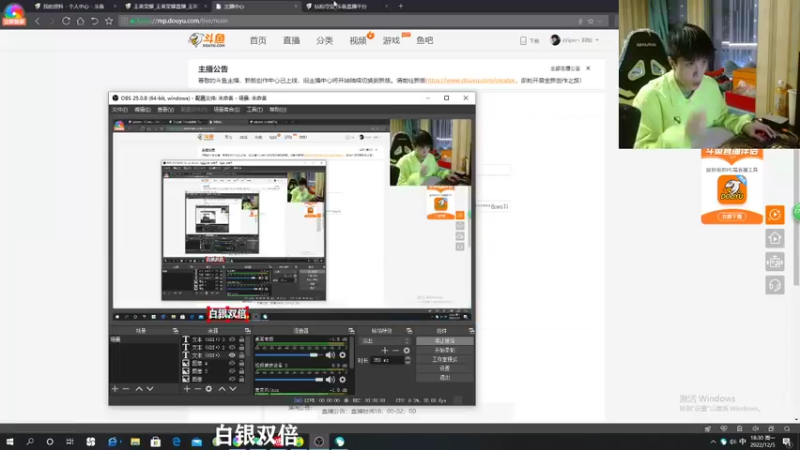Click headset support icon on right sidebar
Viewport: 800px width, 450px height.
tap(774, 285)
